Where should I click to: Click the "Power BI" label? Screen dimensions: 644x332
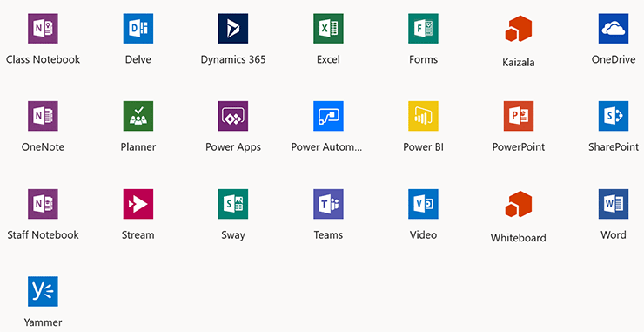click(x=423, y=147)
